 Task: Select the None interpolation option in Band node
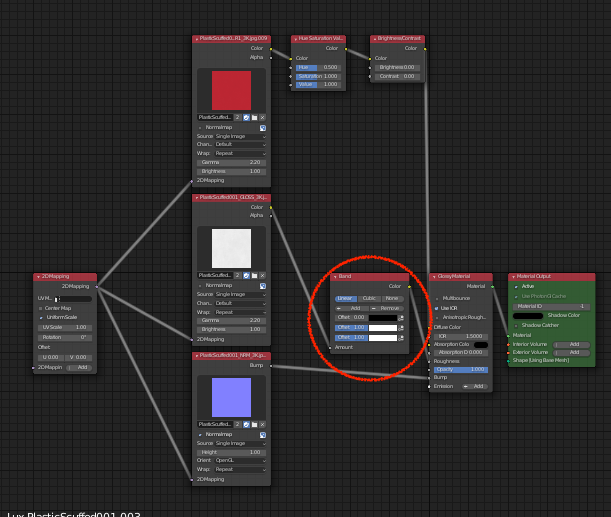[392, 298]
